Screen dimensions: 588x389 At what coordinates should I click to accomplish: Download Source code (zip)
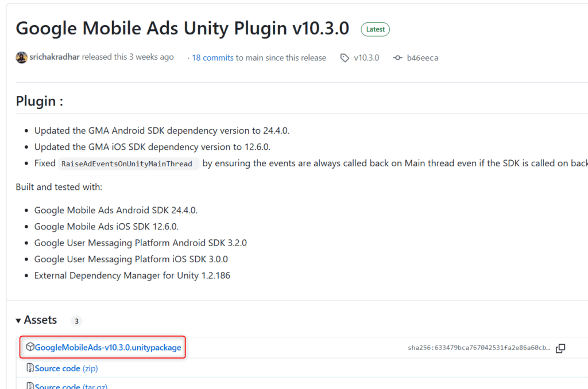click(66, 368)
